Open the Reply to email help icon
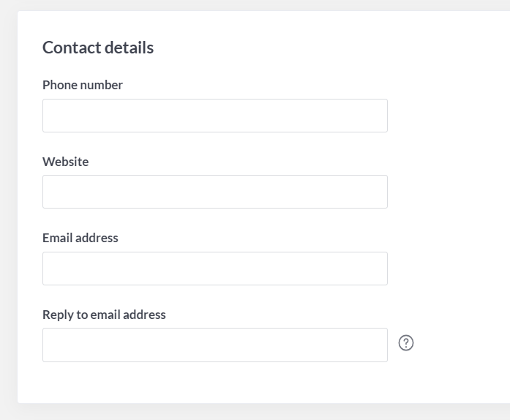The height and width of the screenshot is (420, 510). coord(406,343)
